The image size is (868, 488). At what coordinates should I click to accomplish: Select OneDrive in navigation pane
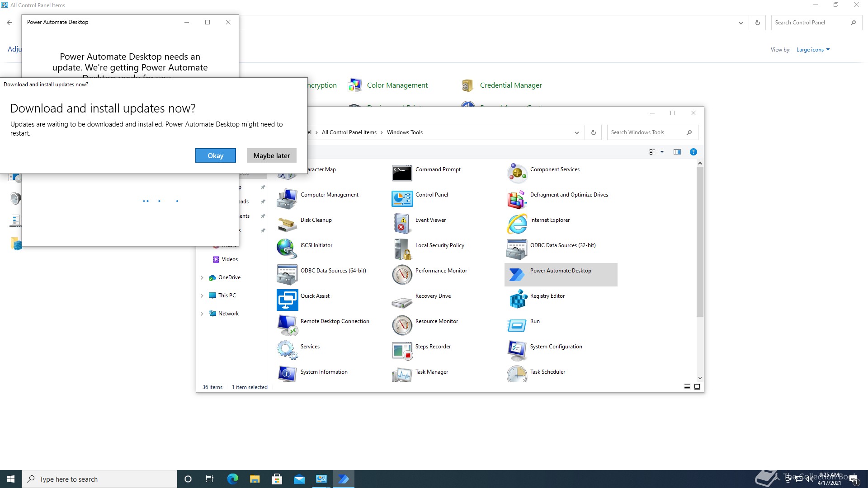coord(229,277)
